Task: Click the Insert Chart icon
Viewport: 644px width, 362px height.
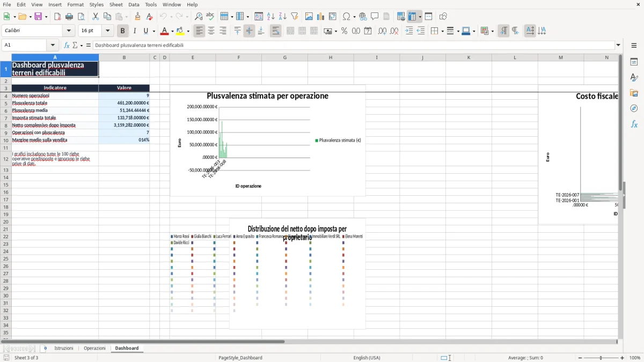Action: pyautogui.click(x=321, y=17)
